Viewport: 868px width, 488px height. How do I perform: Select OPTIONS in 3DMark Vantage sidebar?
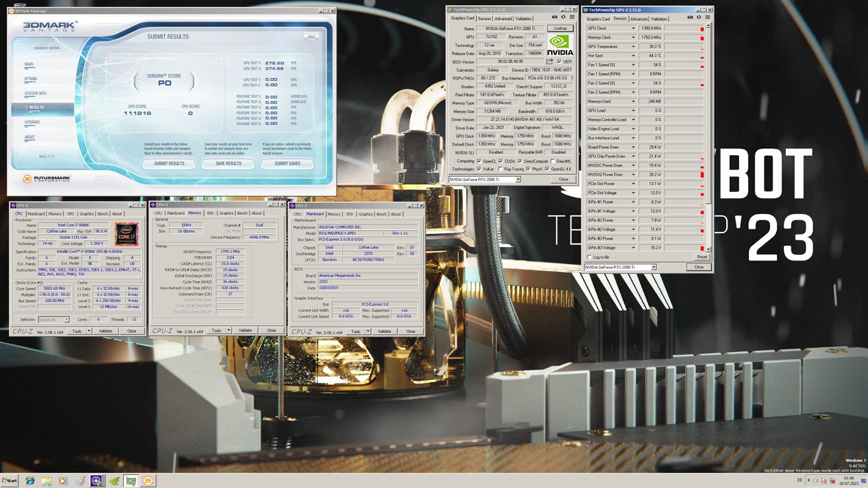point(31,79)
